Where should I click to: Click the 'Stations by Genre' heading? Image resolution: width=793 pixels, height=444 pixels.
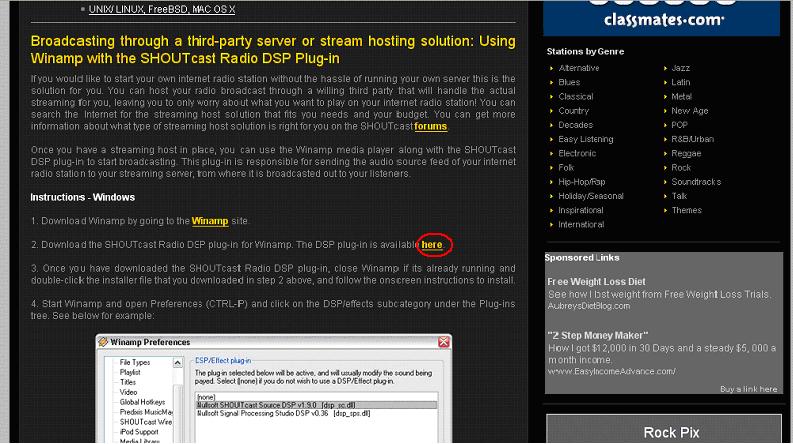[x=585, y=52]
